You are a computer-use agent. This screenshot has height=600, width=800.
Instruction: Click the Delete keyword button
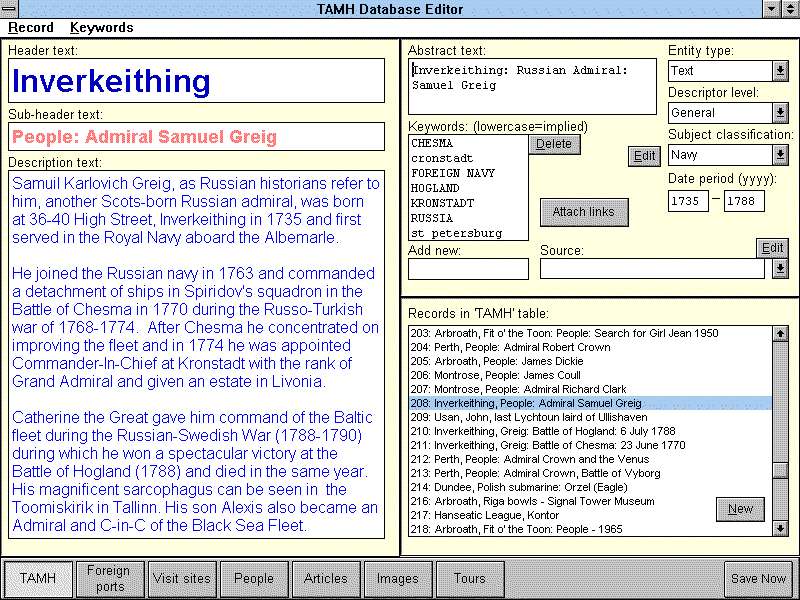point(553,144)
